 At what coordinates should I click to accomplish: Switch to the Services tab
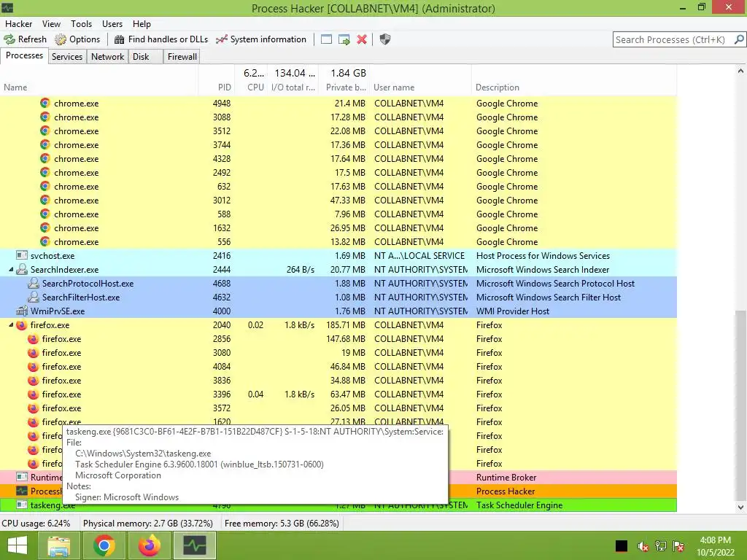66,57
